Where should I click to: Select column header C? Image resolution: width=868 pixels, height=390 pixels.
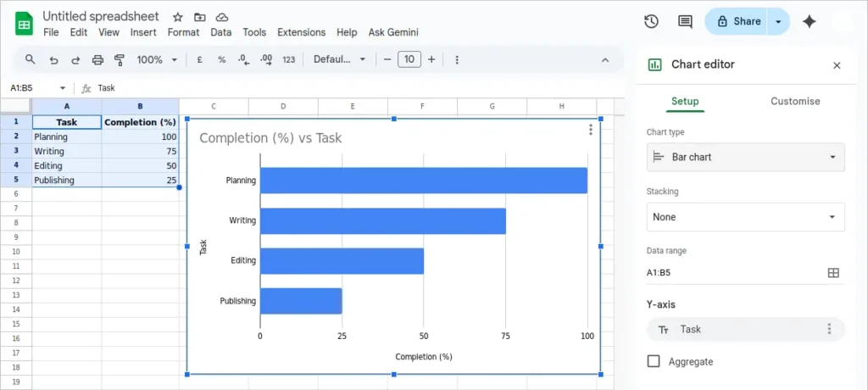pyautogui.click(x=214, y=106)
